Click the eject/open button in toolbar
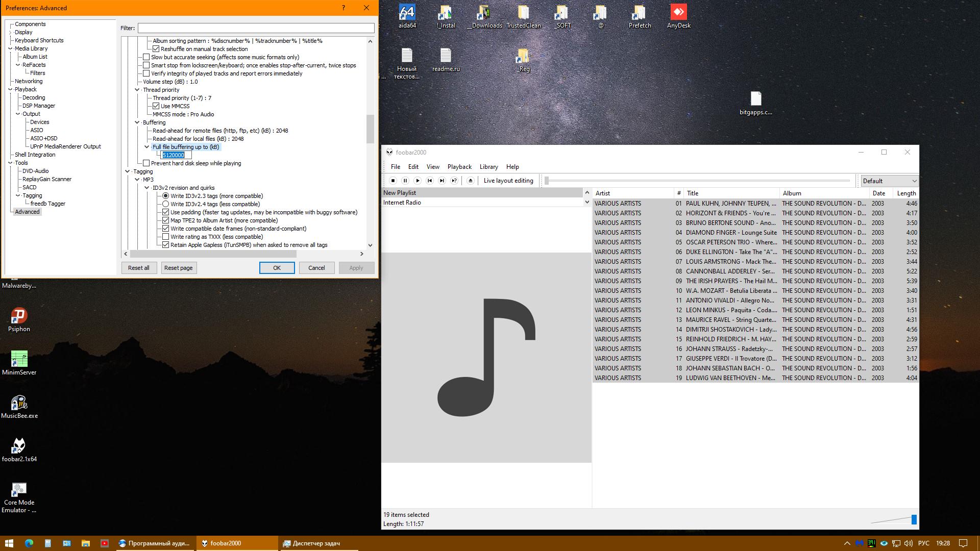 471,181
